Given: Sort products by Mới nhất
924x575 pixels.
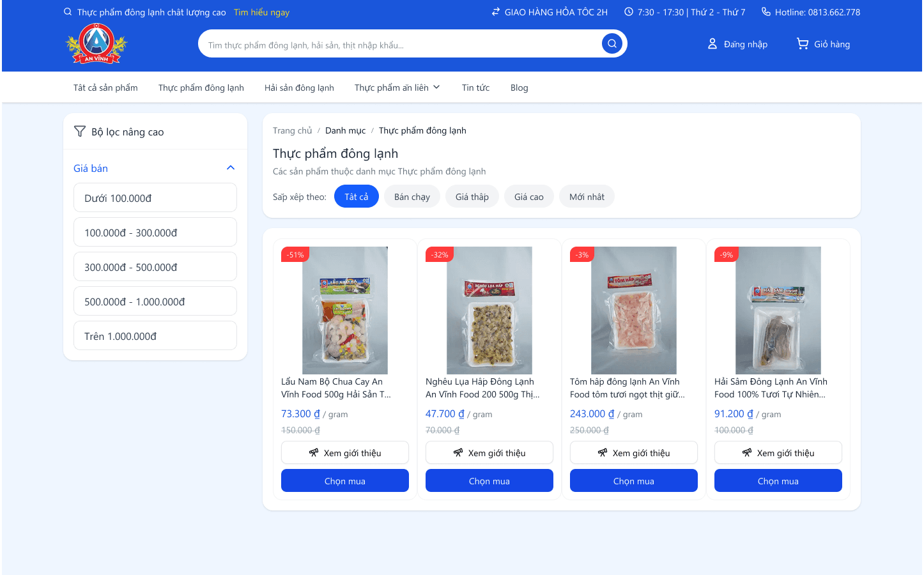Looking at the screenshot, I should coord(587,196).
